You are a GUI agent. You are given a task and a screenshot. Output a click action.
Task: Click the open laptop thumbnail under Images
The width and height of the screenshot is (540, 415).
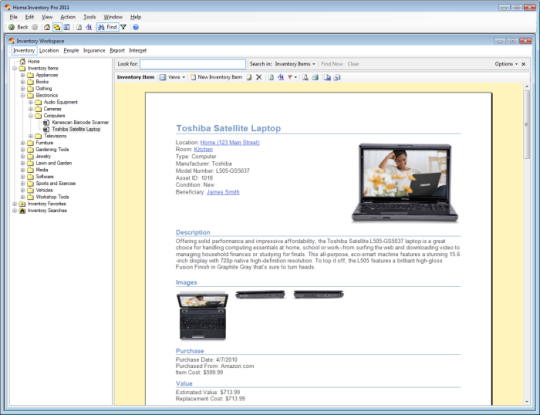pos(202,316)
